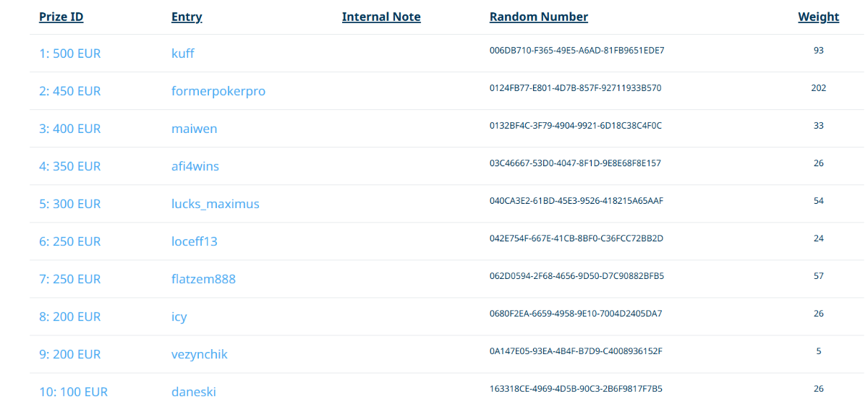Image resolution: width=868 pixels, height=417 pixels.
Task: Open the formerpokerpro entry link
Action: pyautogui.click(x=218, y=91)
